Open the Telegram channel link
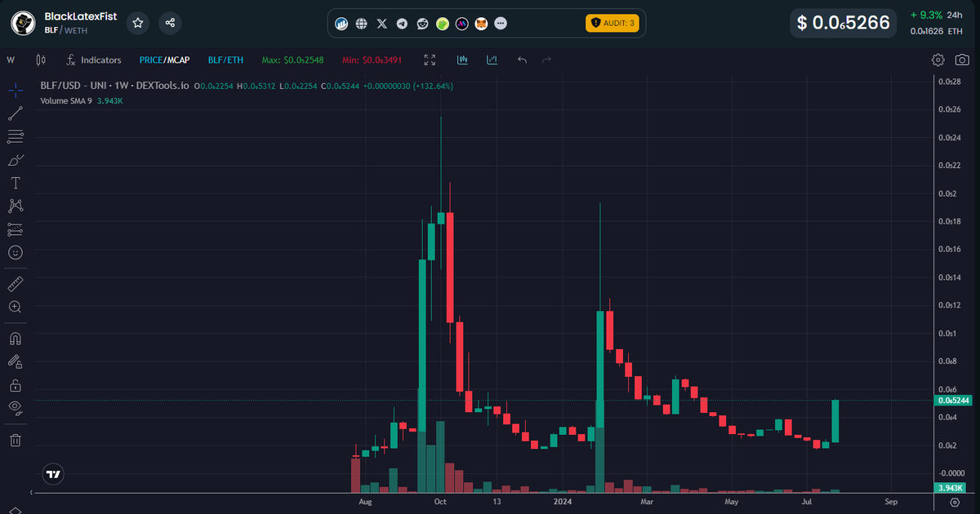980x514 pixels. [x=402, y=24]
